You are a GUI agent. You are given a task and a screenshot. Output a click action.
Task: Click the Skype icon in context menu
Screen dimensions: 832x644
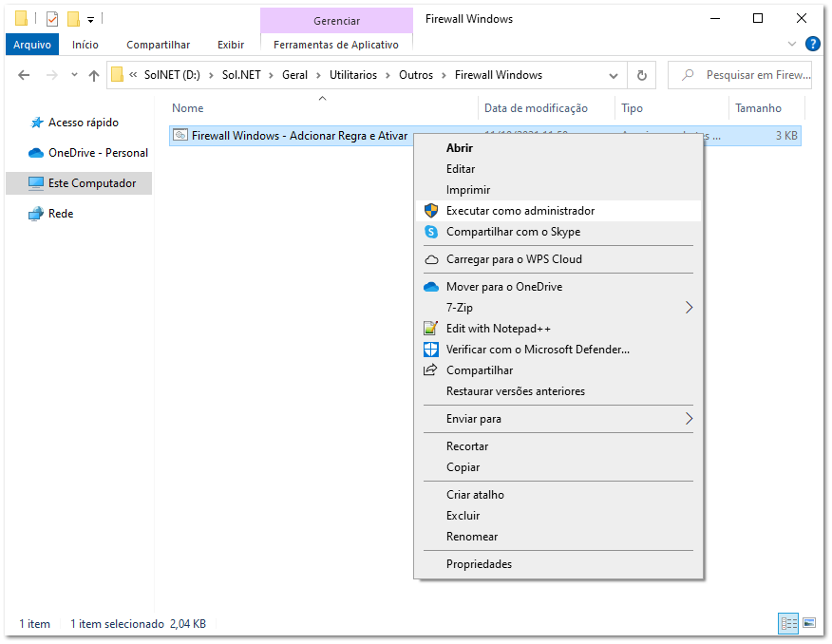pyautogui.click(x=431, y=232)
